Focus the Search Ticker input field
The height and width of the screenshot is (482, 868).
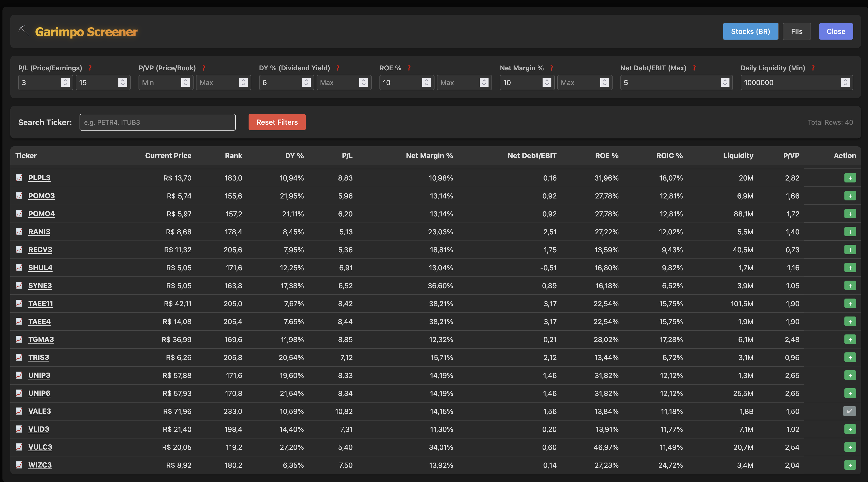point(157,122)
